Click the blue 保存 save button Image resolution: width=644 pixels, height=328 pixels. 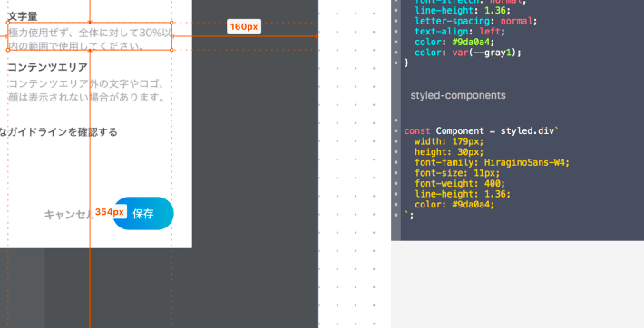point(143,214)
